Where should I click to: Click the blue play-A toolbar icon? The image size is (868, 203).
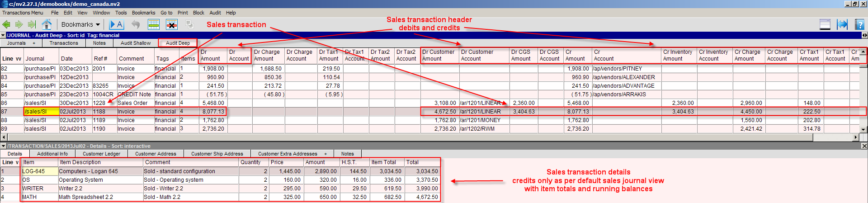[116, 24]
